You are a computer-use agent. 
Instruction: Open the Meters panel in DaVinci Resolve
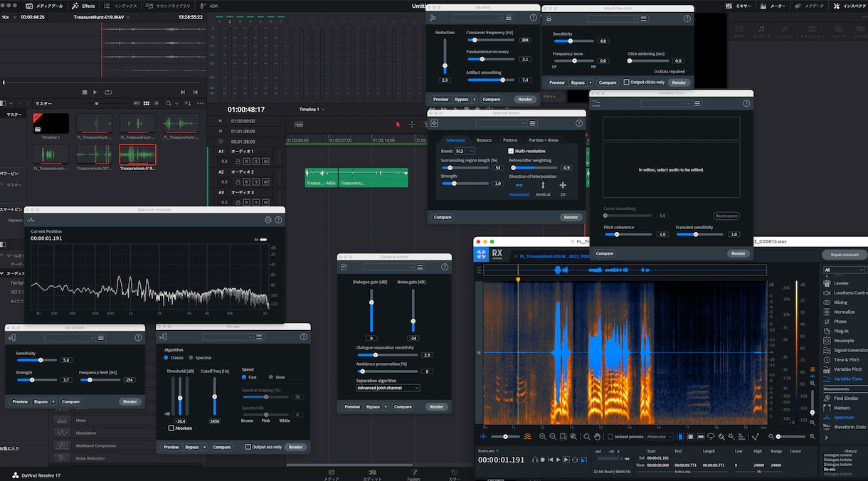pyautogui.click(x=773, y=6)
